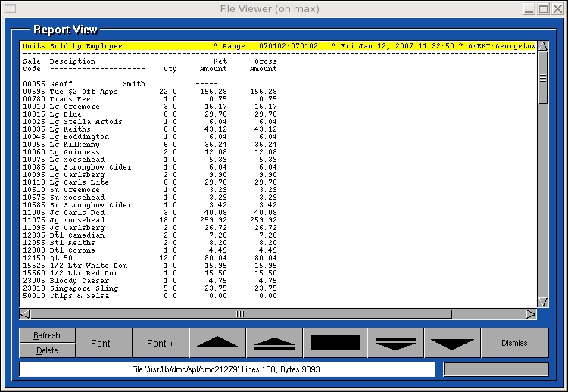568x392 pixels.
Task: Click the horizontal scrollbar left arrow
Action: [25, 314]
